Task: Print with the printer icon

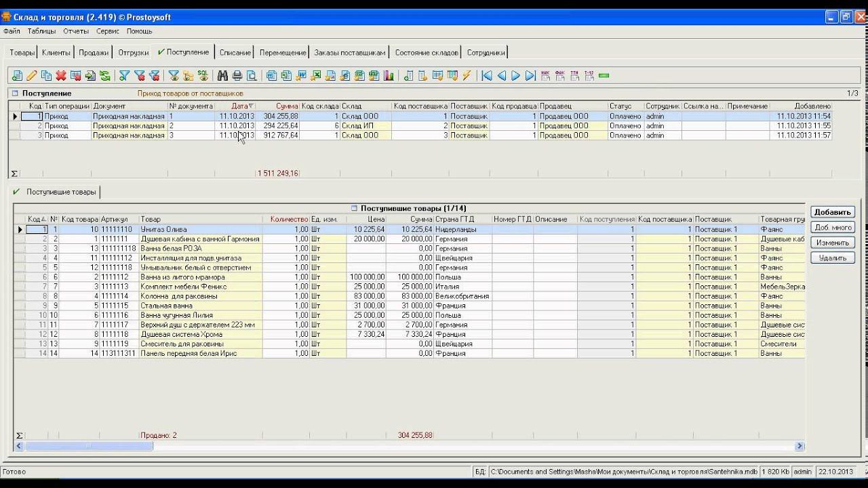Action: click(237, 76)
